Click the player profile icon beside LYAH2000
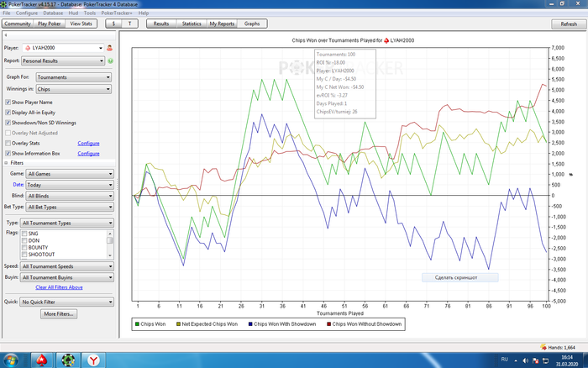 click(109, 49)
